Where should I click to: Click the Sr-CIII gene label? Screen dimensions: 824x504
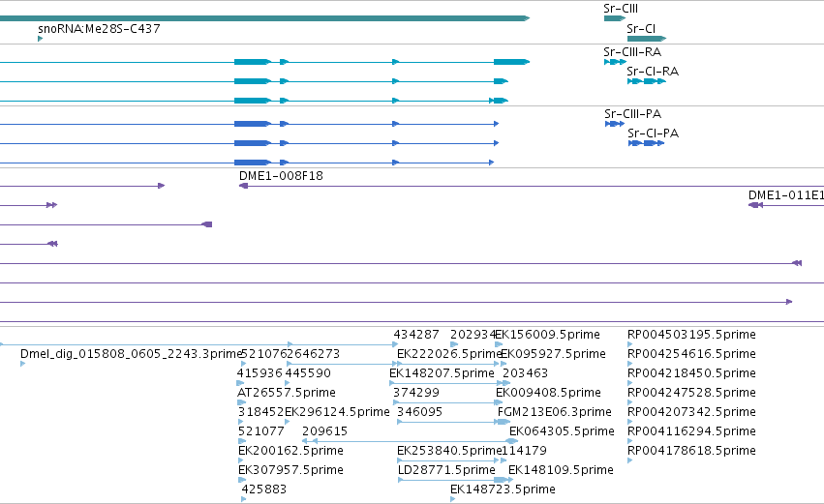621,9
